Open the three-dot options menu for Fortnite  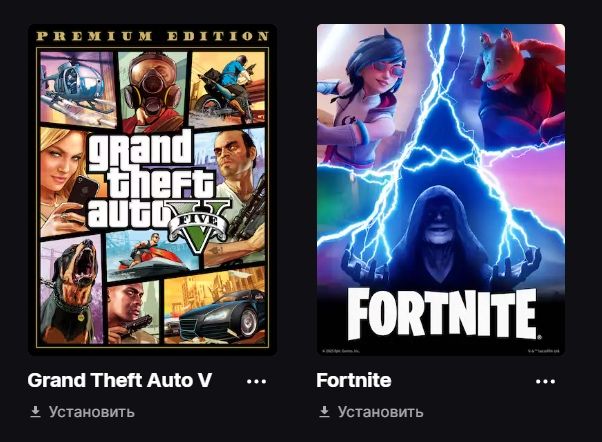pos(545,381)
